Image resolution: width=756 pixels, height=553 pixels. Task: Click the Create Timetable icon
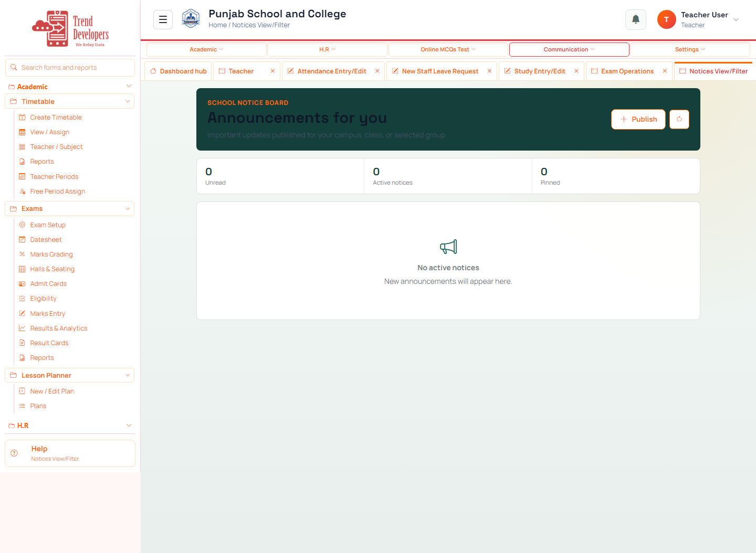tap(22, 118)
